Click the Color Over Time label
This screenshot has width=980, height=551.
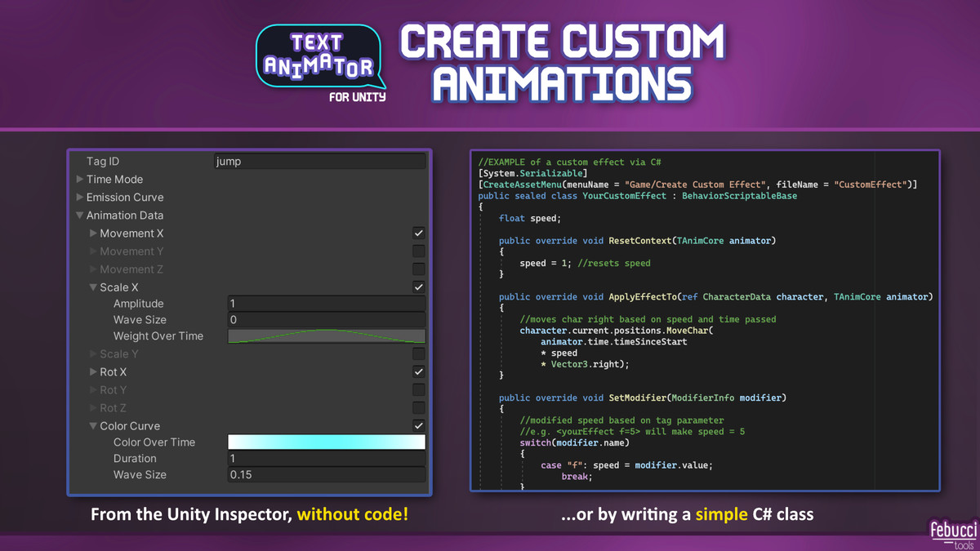pyautogui.click(x=154, y=442)
